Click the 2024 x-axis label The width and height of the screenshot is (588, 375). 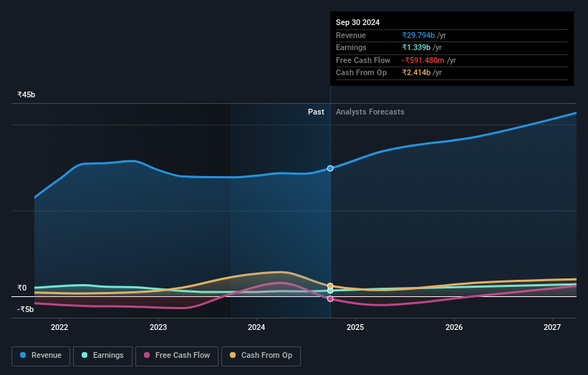click(x=256, y=328)
